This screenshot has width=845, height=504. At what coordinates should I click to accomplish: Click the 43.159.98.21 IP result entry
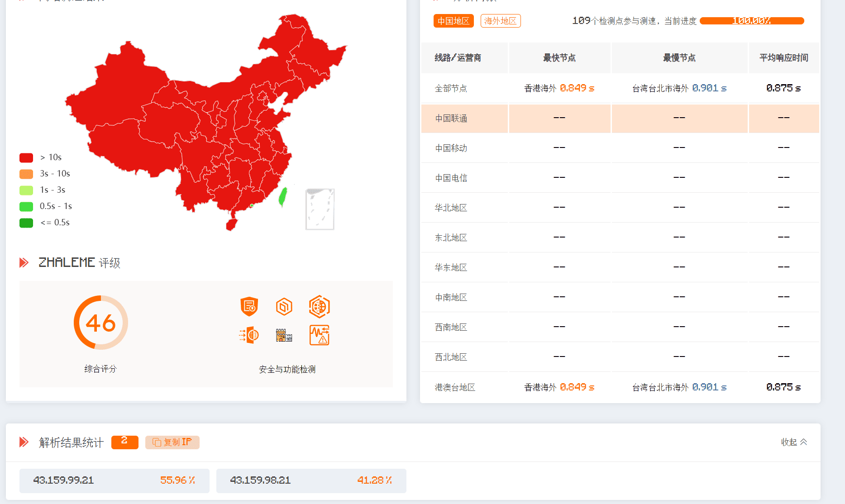pos(311,480)
